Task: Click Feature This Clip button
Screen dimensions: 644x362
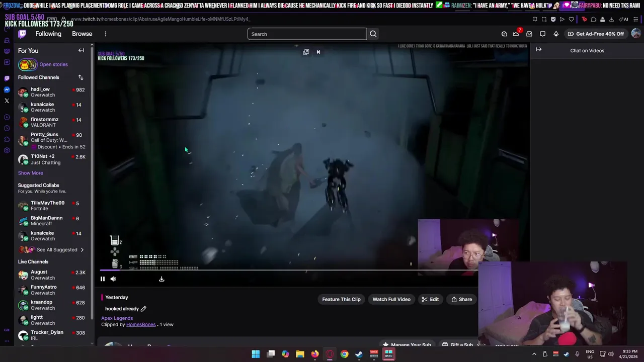Action: pos(341,299)
